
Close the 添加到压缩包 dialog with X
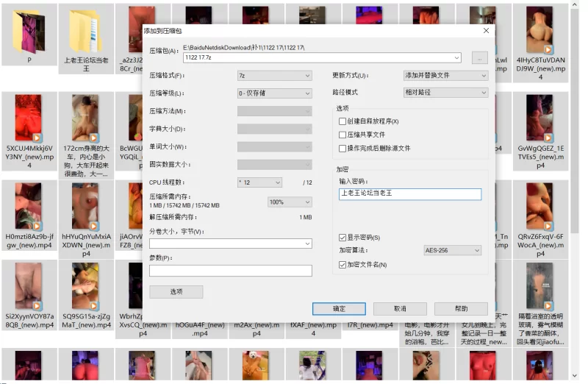486,31
